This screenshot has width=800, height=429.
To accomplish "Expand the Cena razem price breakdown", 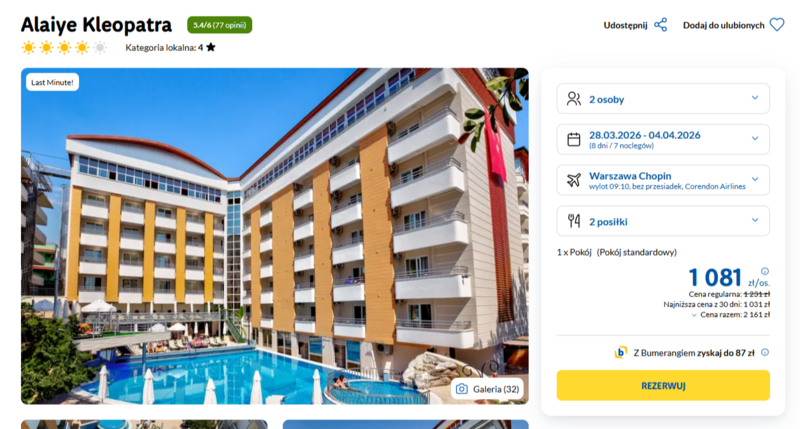I will [731, 315].
